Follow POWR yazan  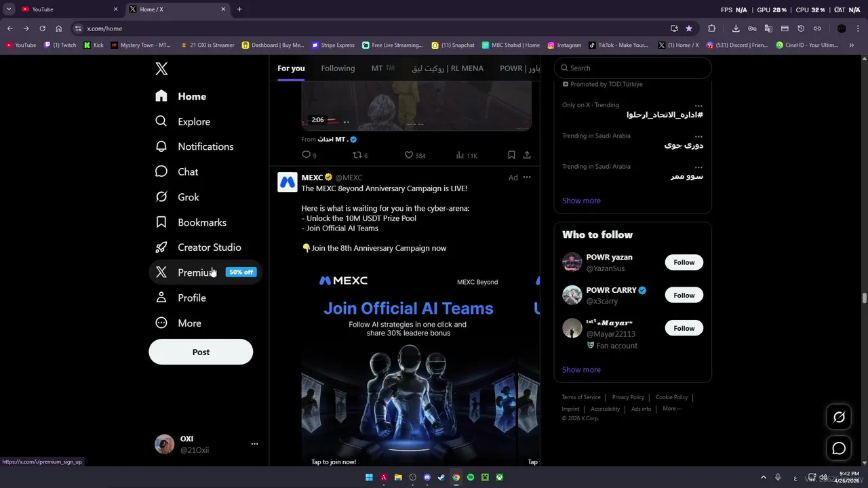684,262
